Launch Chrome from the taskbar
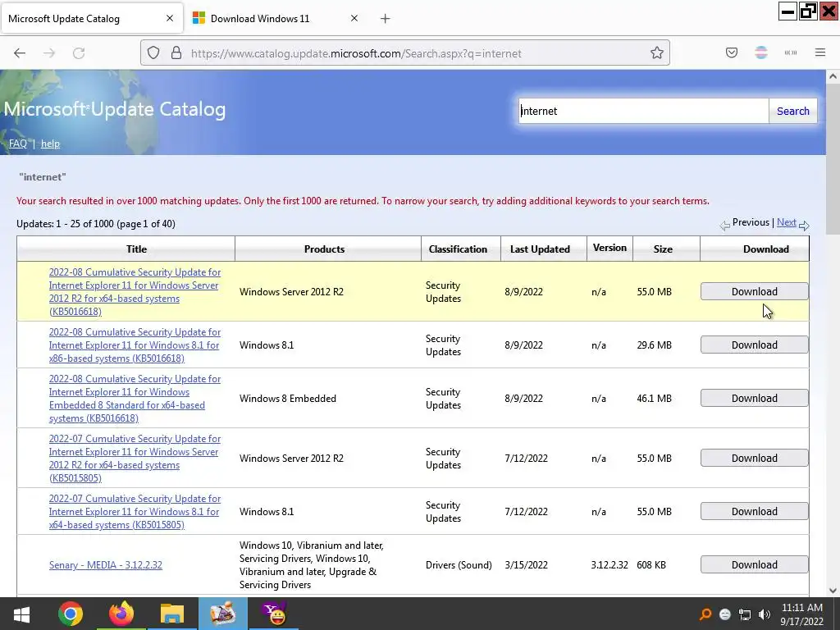 (x=71, y=614)
